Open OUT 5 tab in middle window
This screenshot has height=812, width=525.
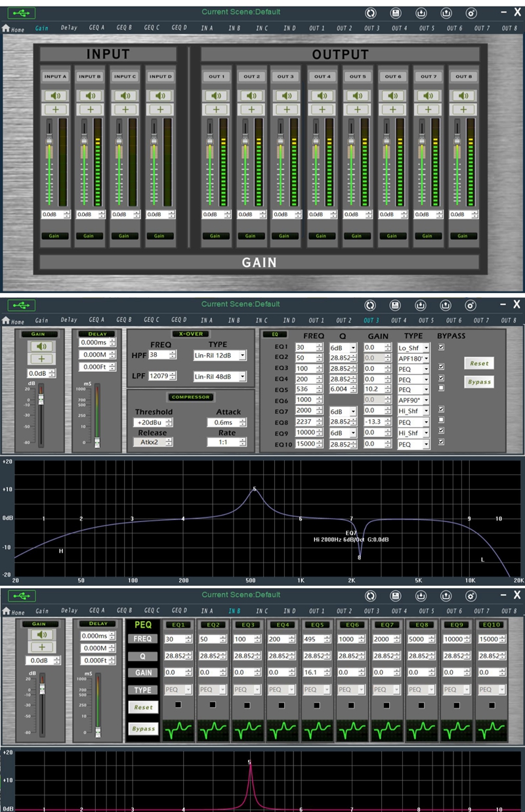[427, 320]
